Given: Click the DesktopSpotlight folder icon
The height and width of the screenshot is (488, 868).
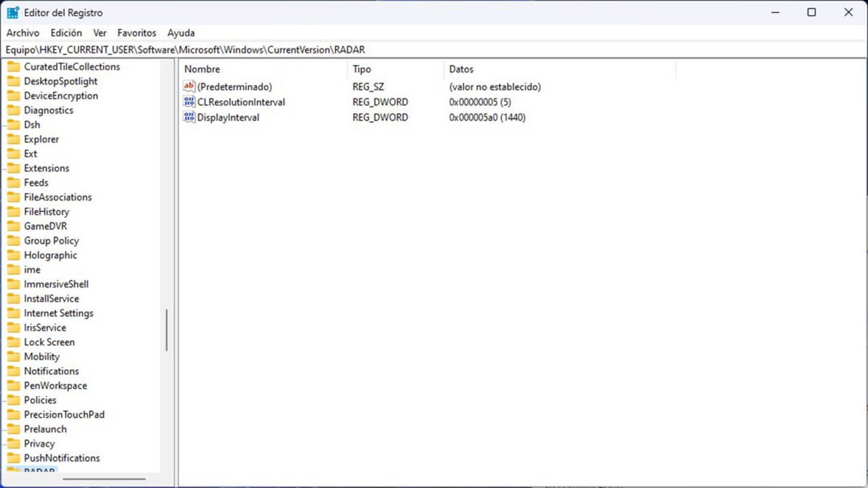Looking at the screenshot, I should pyautogui.click(x=14, y=81).
